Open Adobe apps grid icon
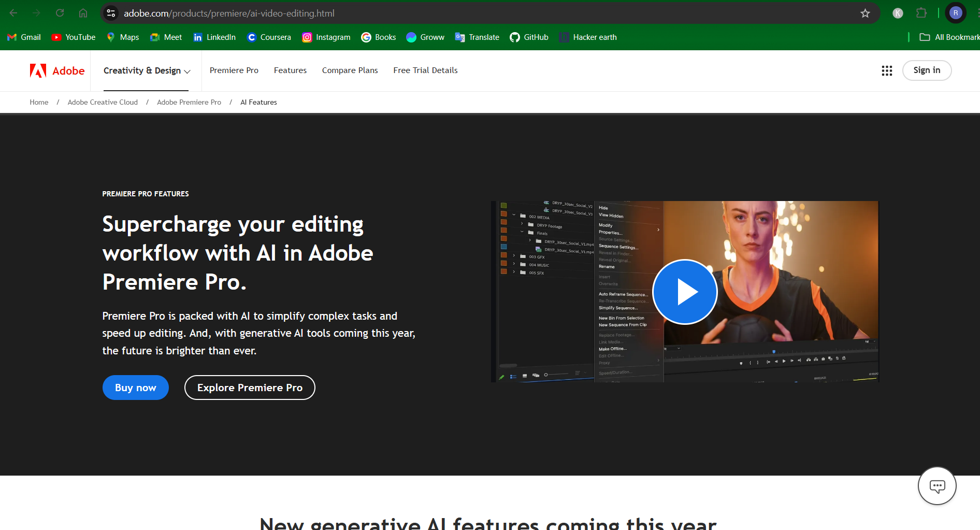Viewport: 980px width, 530px height. pyautogui.click(x=887, y=70)
